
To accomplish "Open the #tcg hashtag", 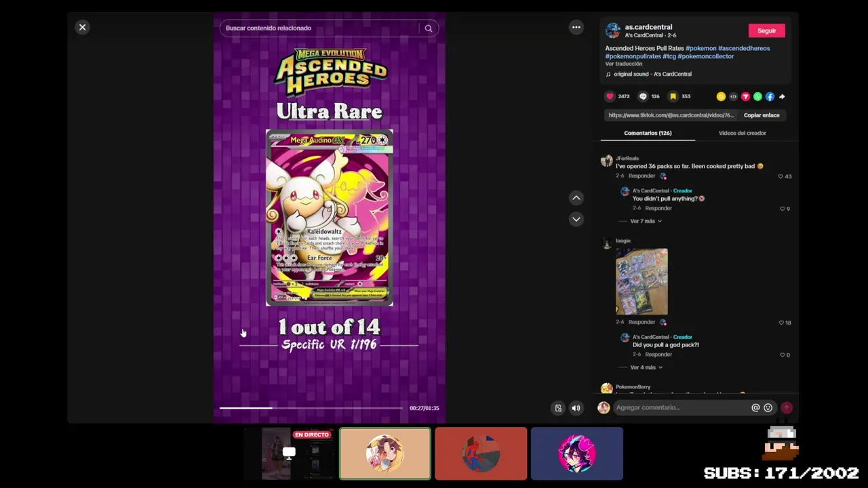I will pyautogui.click(x=669, y=56).
